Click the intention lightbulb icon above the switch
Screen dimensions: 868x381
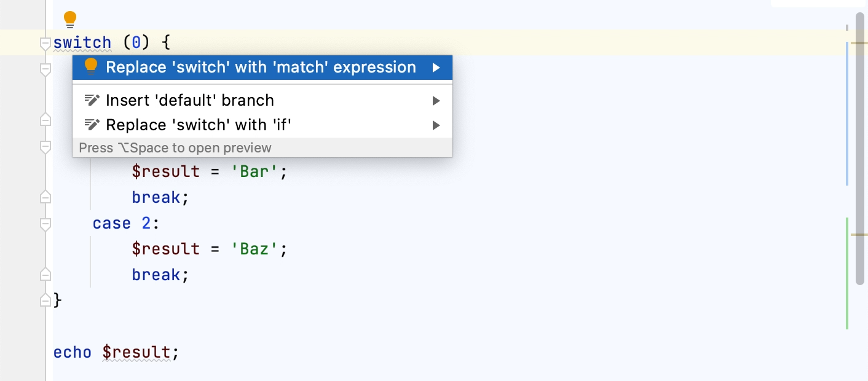pyautogui.click(x=69, y=19)
